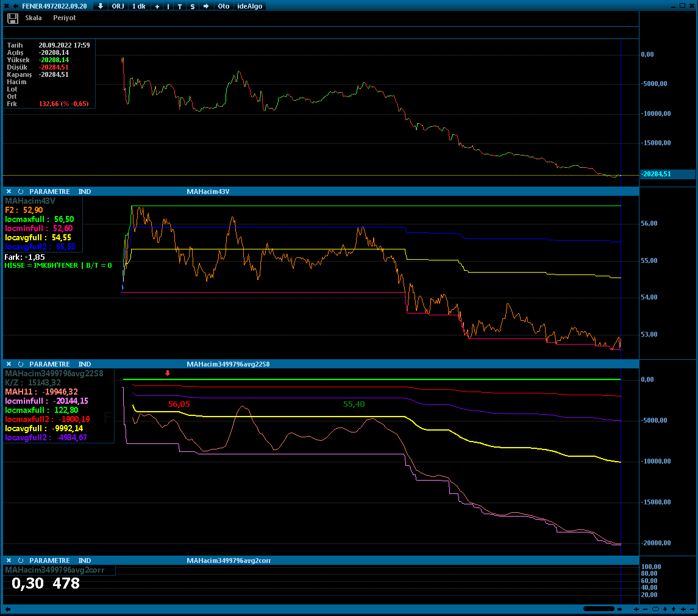Click the Frk value 132,66 (% -0,65)
Viewport: 698px width, 616px height.
(63, 104)
